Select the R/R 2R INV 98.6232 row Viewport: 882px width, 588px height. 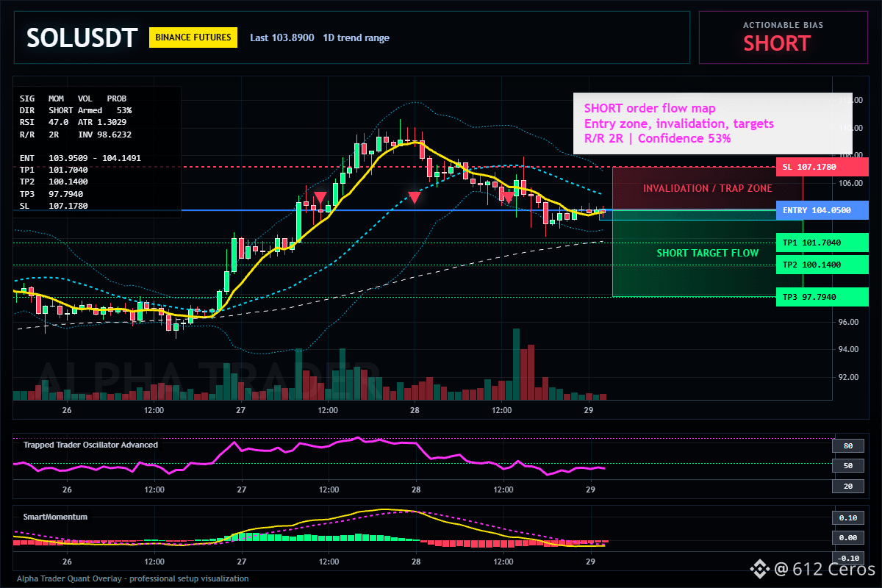76,135
